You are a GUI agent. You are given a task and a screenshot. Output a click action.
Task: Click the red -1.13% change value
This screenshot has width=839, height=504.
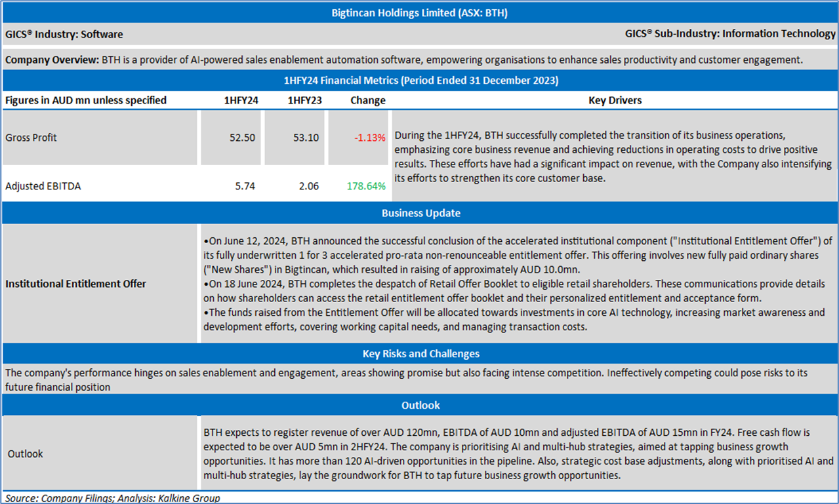pyautogui.click(x=370, y=138)
